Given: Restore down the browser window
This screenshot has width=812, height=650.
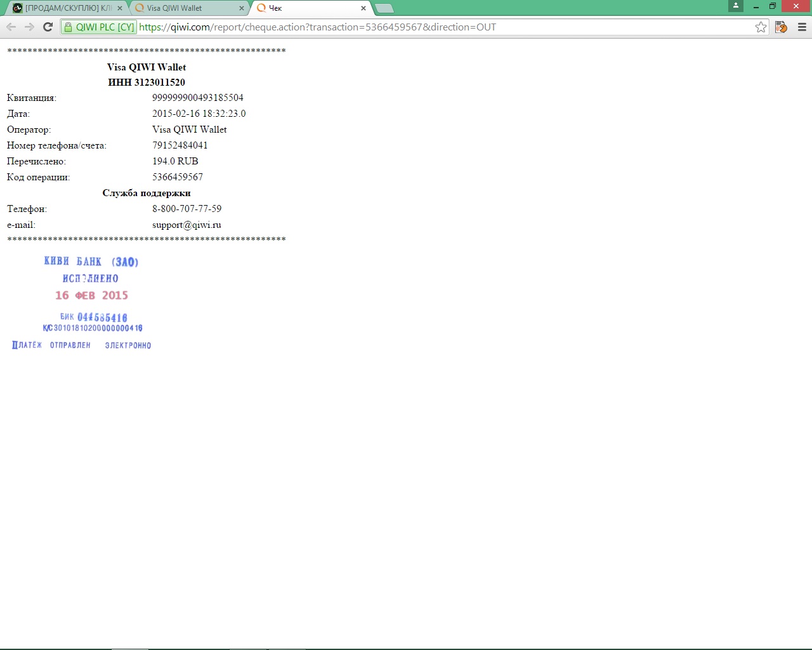Looking at the screenshot, I should pos(772,6).
